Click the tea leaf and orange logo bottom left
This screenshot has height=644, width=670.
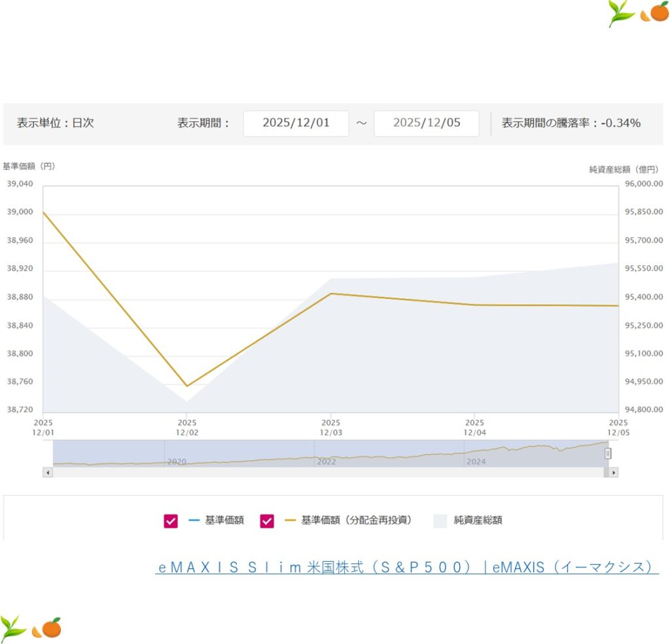31,627
